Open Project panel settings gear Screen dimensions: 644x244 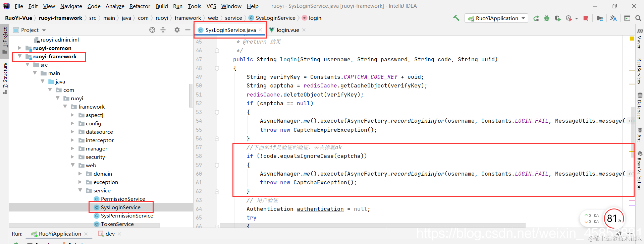tap(177, 30)
